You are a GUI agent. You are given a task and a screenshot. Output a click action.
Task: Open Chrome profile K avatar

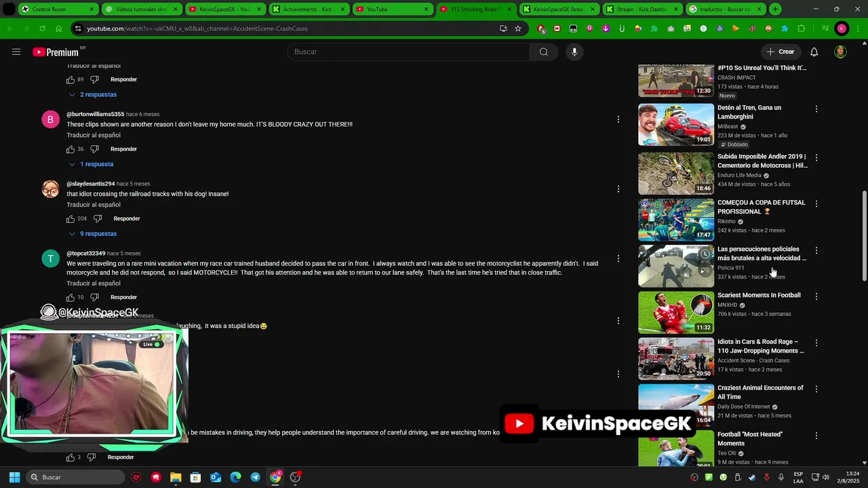[x=842, y=28]
